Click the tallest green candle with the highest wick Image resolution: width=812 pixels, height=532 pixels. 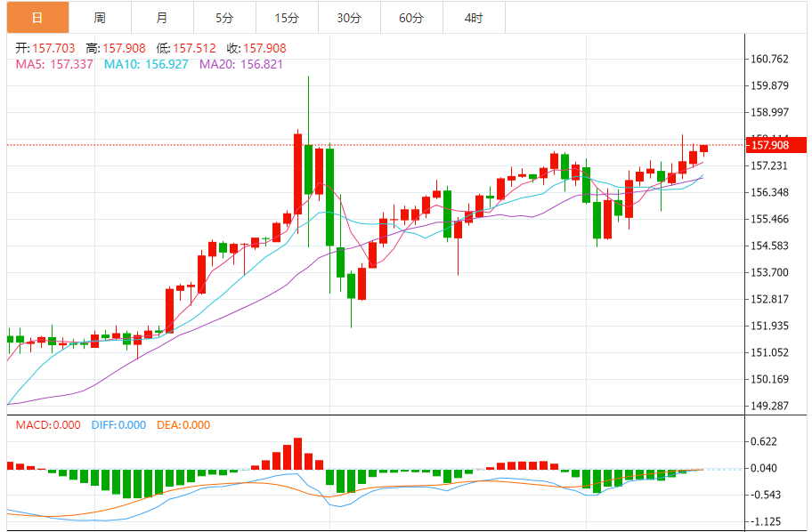tap(309, 170)
